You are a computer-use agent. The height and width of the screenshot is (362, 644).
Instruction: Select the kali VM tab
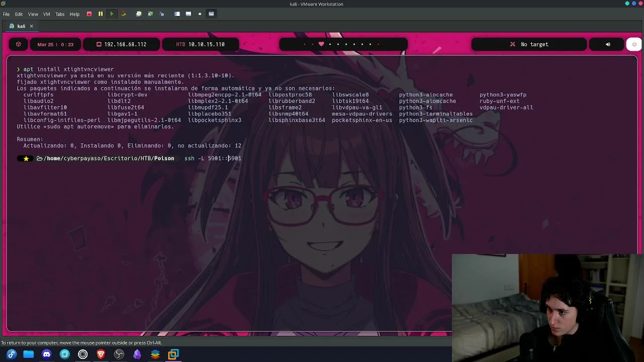(x=21, y=26)
